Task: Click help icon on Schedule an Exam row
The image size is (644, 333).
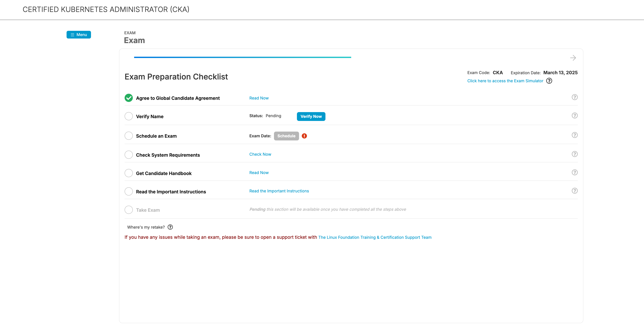Action: [574, 135]
